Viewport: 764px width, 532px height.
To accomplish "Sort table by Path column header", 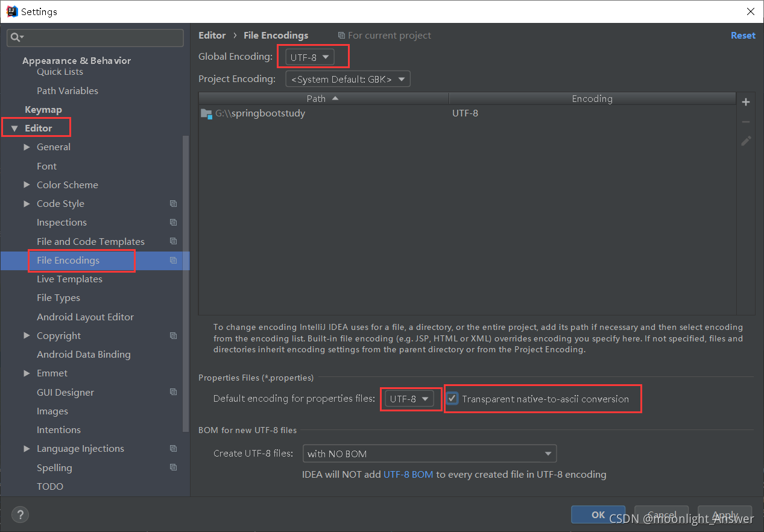I will point(324,98).
